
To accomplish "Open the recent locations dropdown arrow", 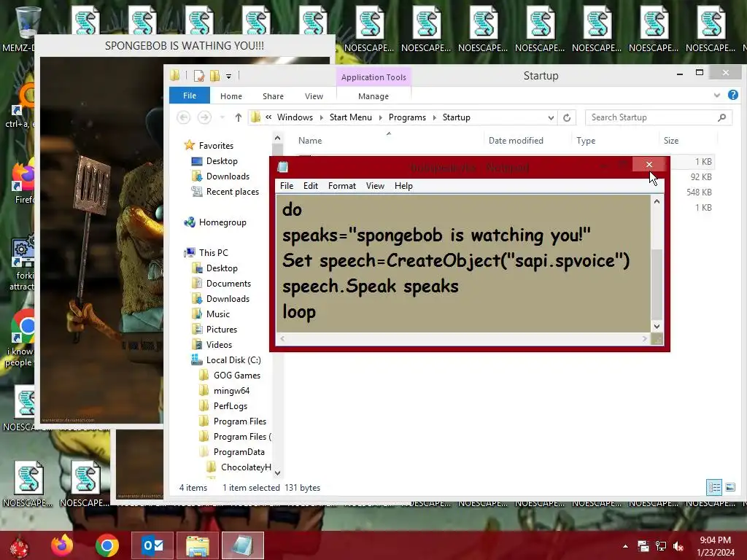I will point(222,117).
